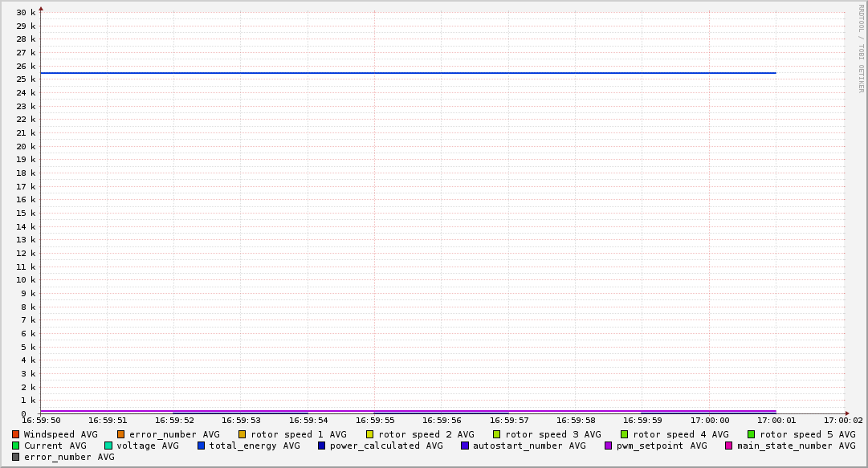Screen dimensions: 868x468
Task: Click the rotor speed 4 AVG legend label
Action: tap(680, 434)
